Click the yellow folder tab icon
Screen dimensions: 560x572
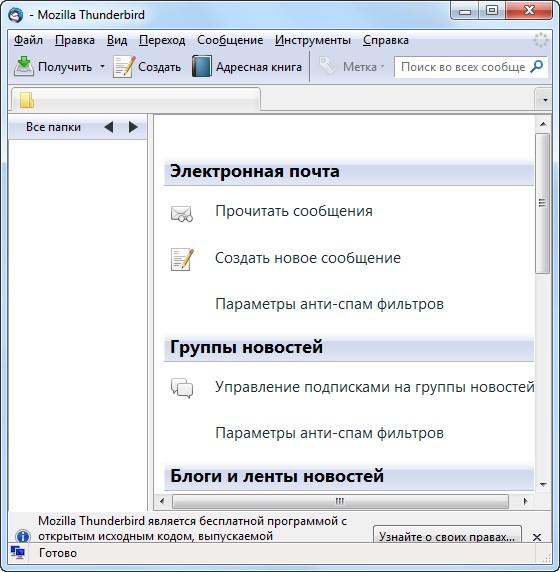coord(27,100)
